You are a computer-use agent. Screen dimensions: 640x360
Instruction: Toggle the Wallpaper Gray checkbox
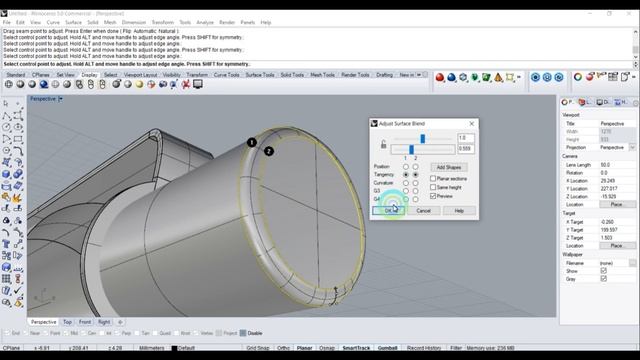(x=604, y=279)
